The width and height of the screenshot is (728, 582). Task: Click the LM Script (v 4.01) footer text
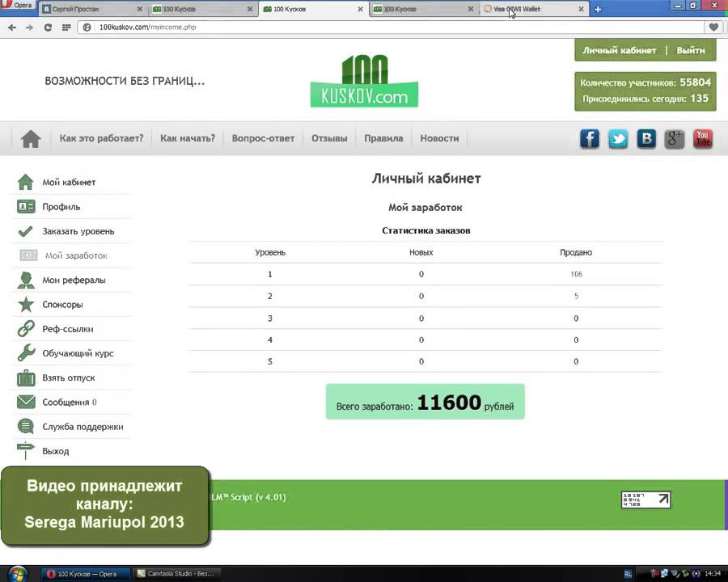[x=249, y=497]
